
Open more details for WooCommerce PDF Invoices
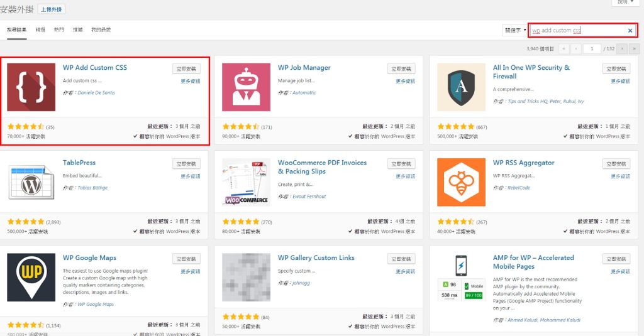click(x=406, y=176)
